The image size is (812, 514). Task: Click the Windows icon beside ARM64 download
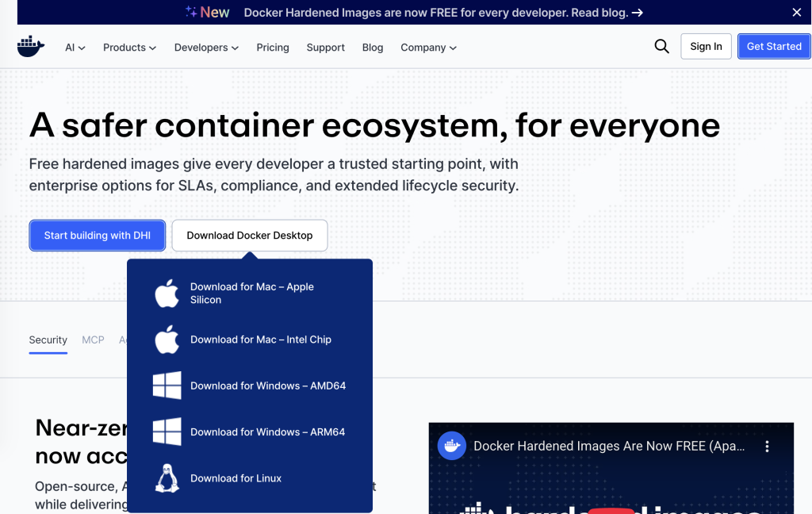(x=167, y=432)
